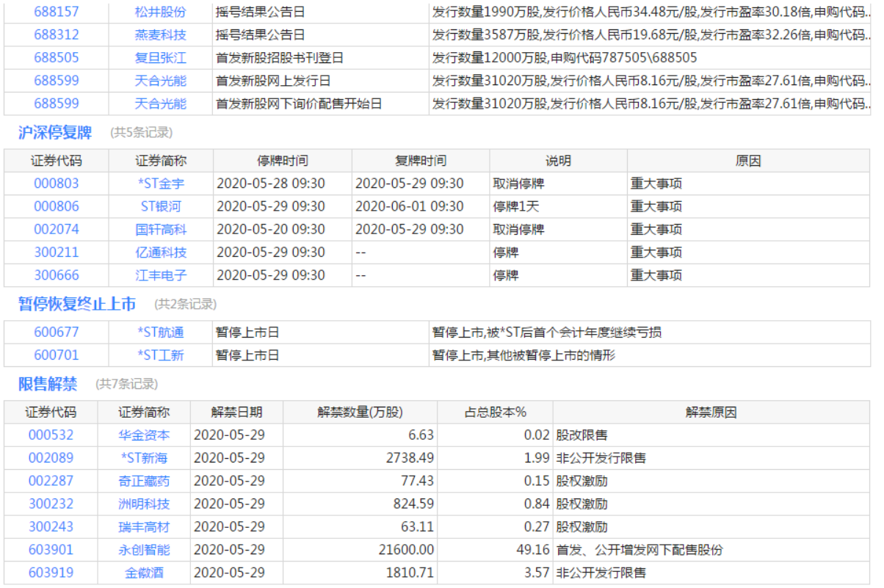Click stock code 688505

click(57, 57)
